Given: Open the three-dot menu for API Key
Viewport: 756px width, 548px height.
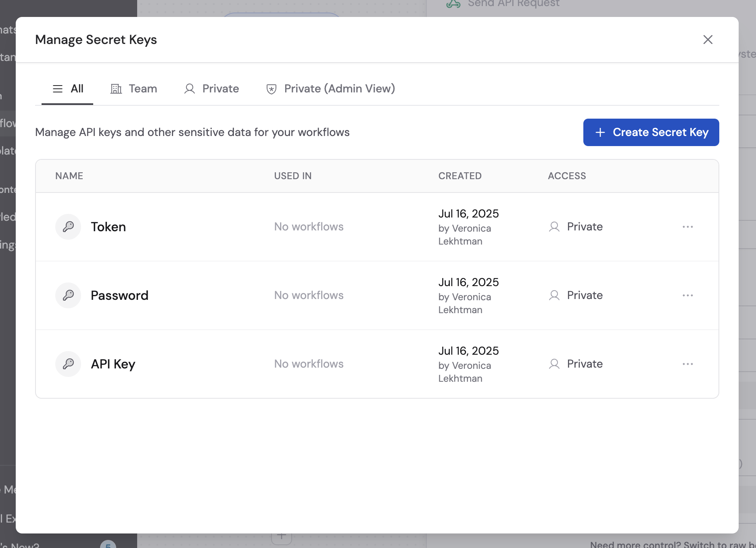Looking at the screenshot, I should [688, 364].
